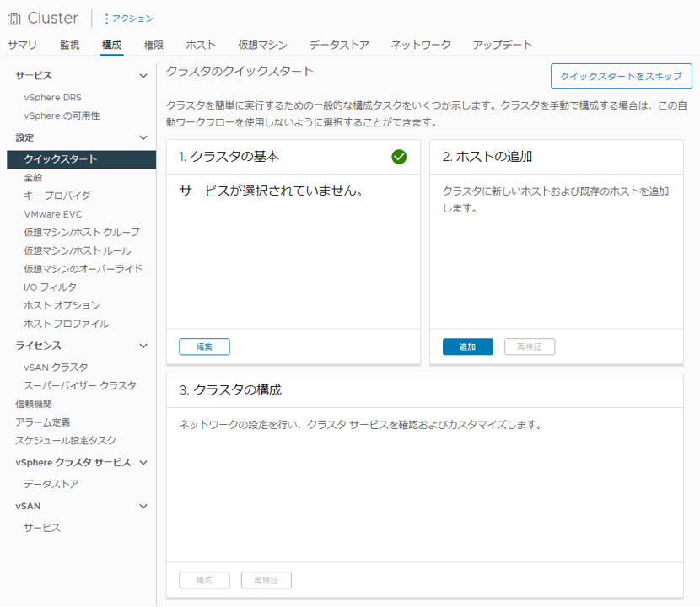Click the サービス section header
The height and width of the screenshot is (607, 700).
(34, 76)
